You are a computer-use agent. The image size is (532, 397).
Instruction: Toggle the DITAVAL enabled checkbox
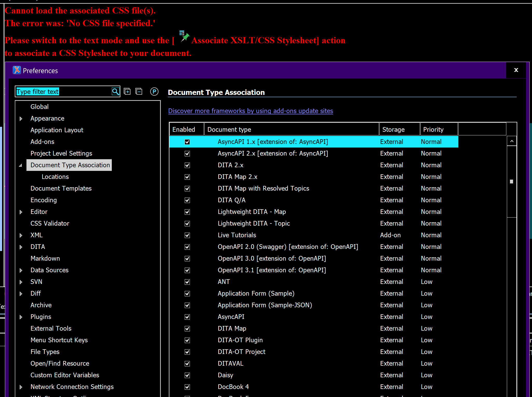pos(187,364)
